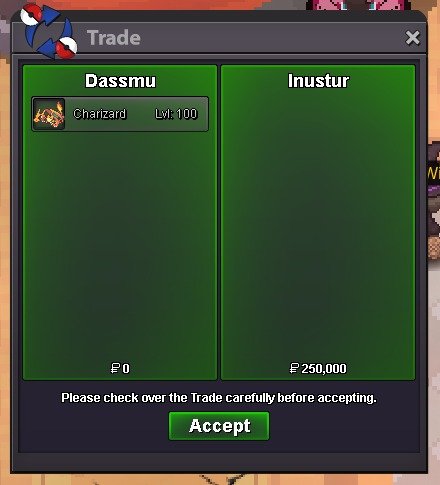Click the Pokeball trade swap icon
This screenshot has height=485, width=440.
tap(49, 31)
